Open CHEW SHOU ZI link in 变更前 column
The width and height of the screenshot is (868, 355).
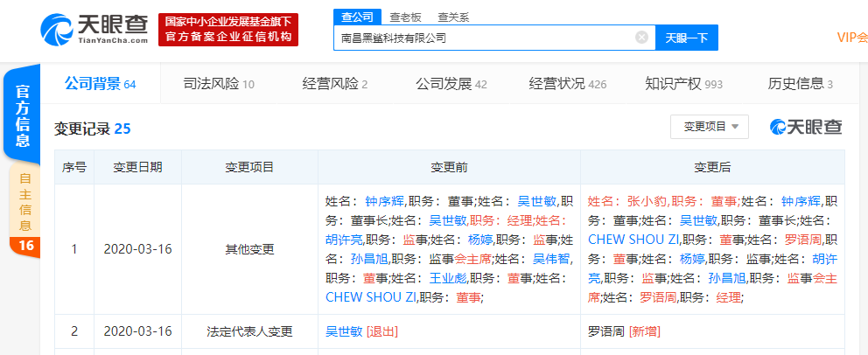click(x=370, y=296)
